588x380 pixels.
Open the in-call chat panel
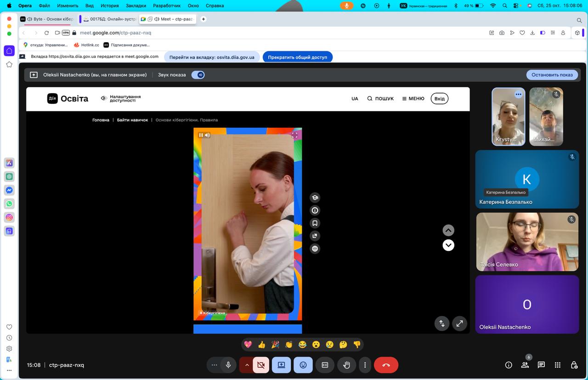pyautogui.click(x=541, y=365)
